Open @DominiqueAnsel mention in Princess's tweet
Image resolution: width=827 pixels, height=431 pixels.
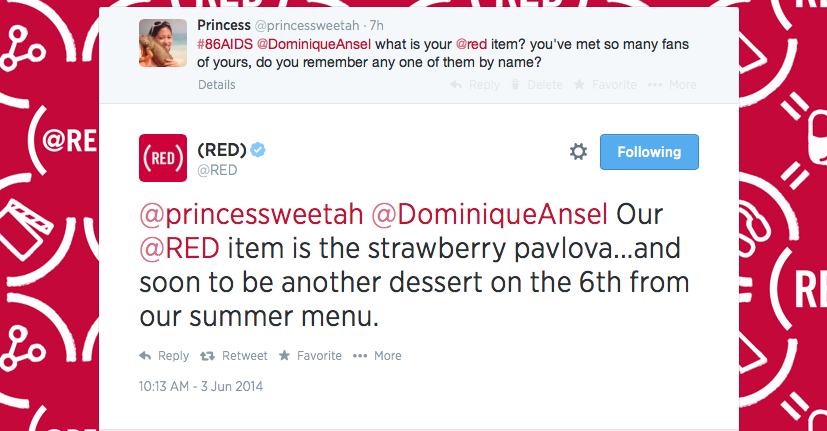[x=316, y=44]
